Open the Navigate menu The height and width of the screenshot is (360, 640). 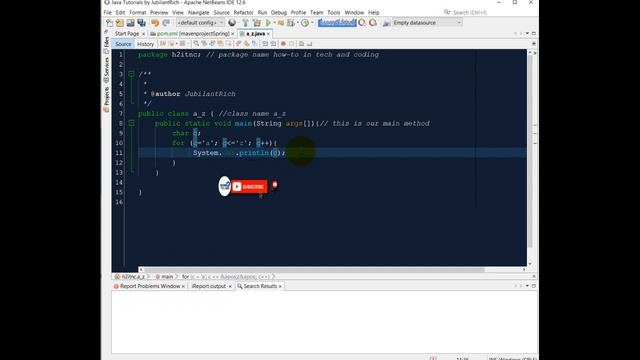(x=198, y=13)
